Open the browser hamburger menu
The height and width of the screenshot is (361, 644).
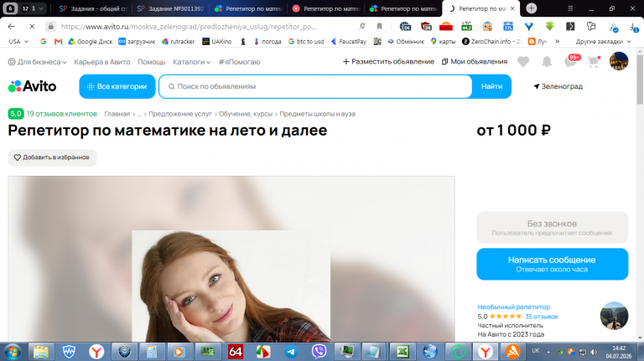pyautogui.click(x=570, y=8)
